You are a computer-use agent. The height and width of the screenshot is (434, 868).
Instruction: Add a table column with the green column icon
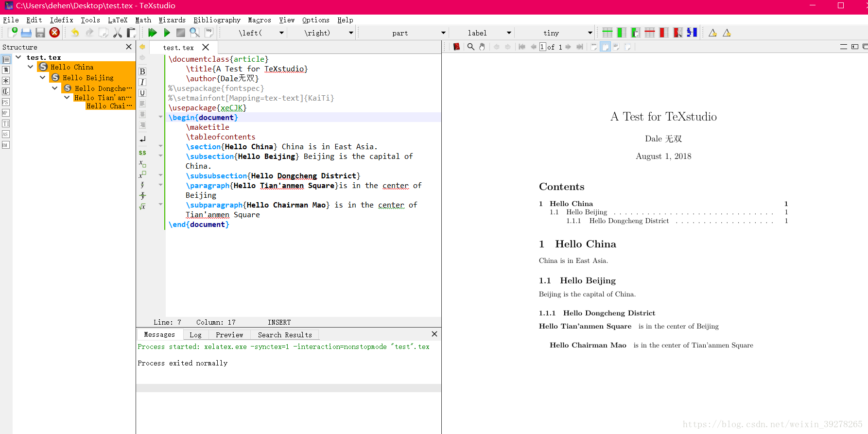click(621, 33)
